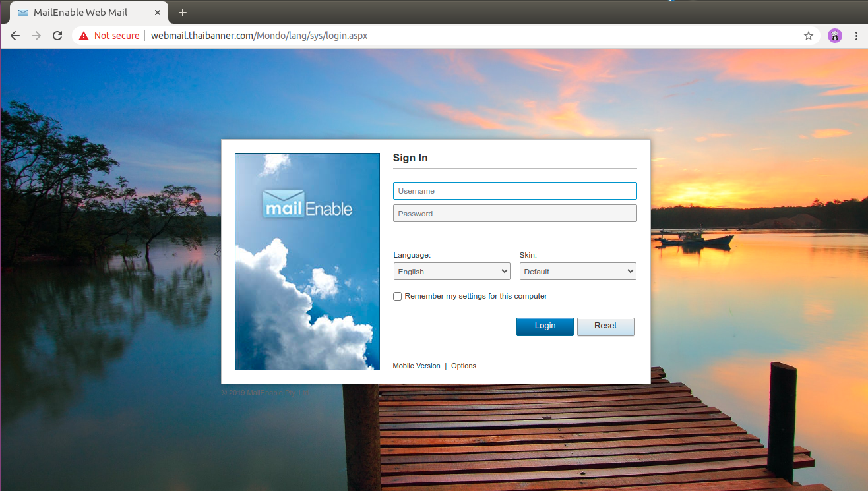This screenshot has height=491, width=868.
Task: Open the browser profile avatar icon
Action: tap(835, 36)
